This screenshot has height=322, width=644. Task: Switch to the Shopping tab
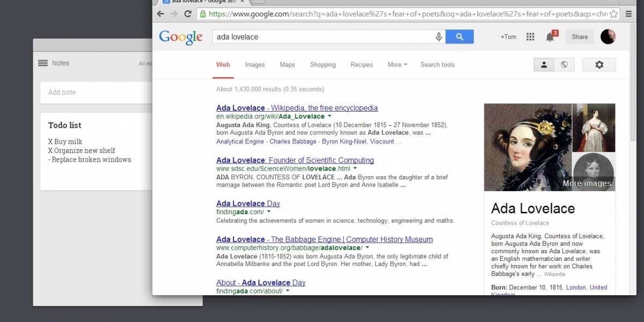(x=323, y=64)
